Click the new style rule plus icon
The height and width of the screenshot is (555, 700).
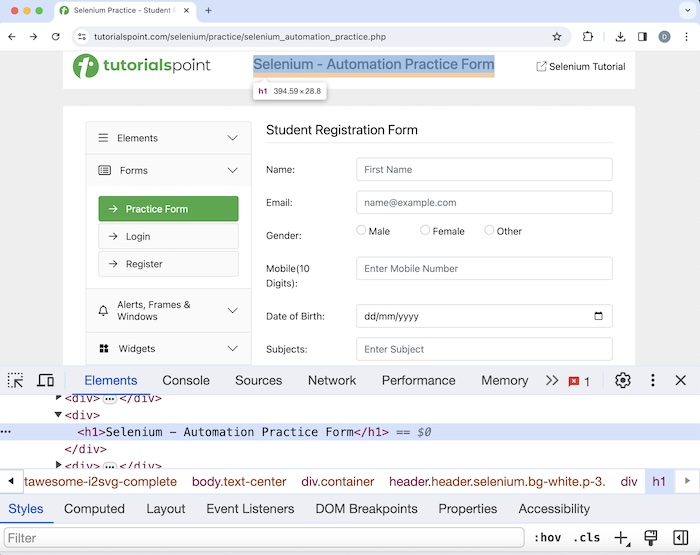pos(621,538)
